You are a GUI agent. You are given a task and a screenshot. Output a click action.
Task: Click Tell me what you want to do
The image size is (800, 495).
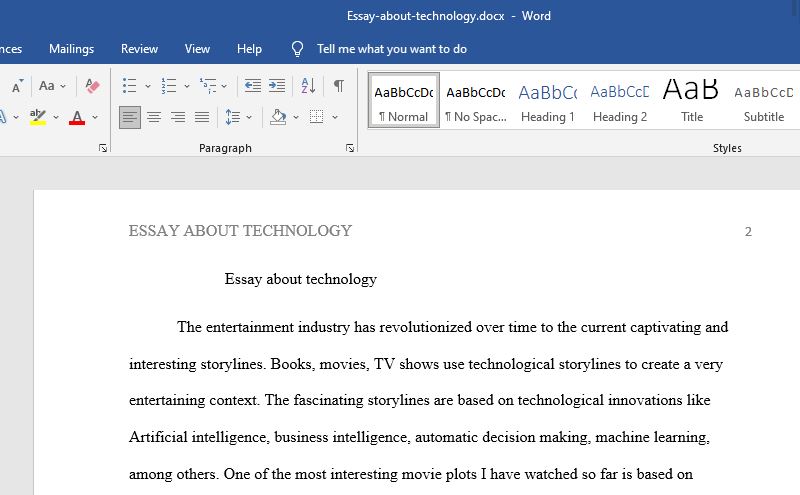(x=391, y=49)
